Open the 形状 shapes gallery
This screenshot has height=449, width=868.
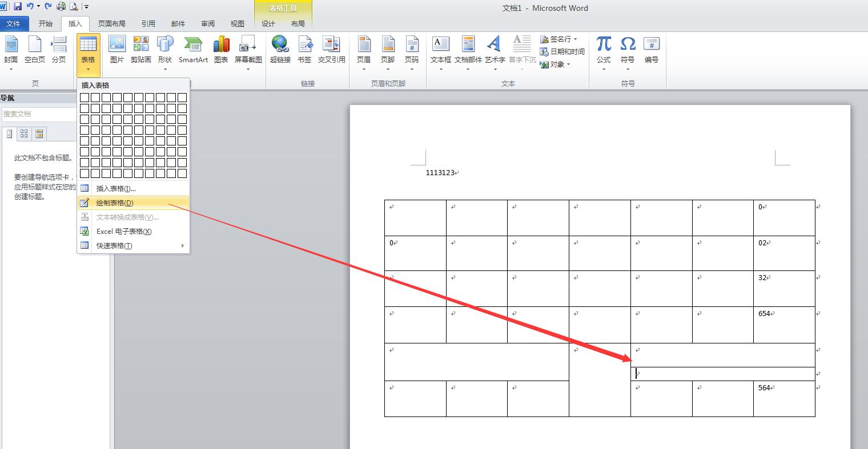click(165, 54)
